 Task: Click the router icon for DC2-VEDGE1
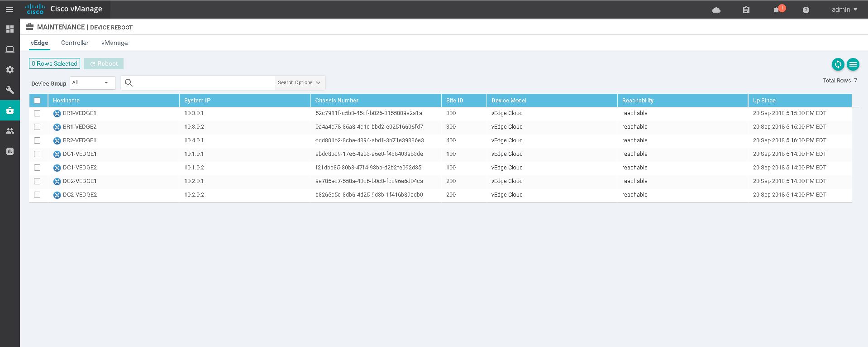click(x=57, y=182)
